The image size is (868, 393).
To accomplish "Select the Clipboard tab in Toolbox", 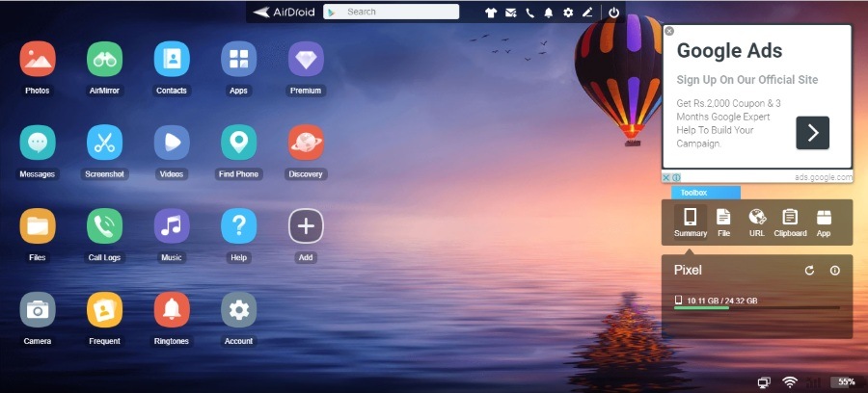I will point(790,222).
